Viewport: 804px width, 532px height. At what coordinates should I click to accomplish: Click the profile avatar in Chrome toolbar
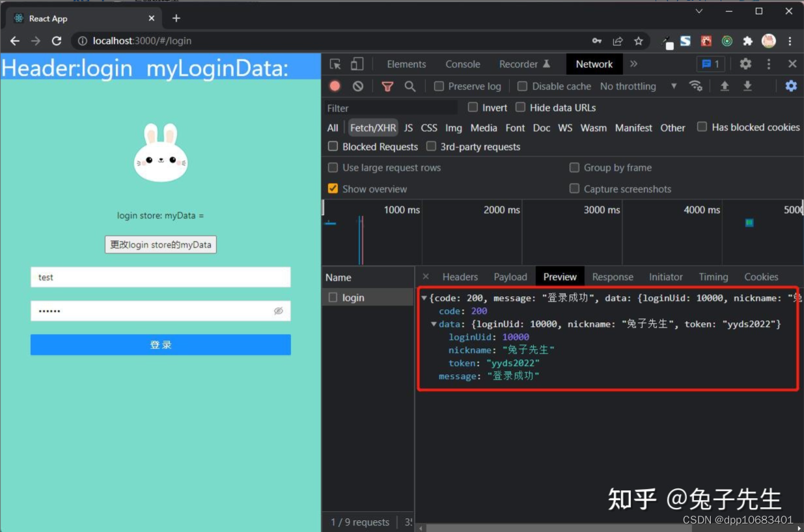click(x=769, y=41)
